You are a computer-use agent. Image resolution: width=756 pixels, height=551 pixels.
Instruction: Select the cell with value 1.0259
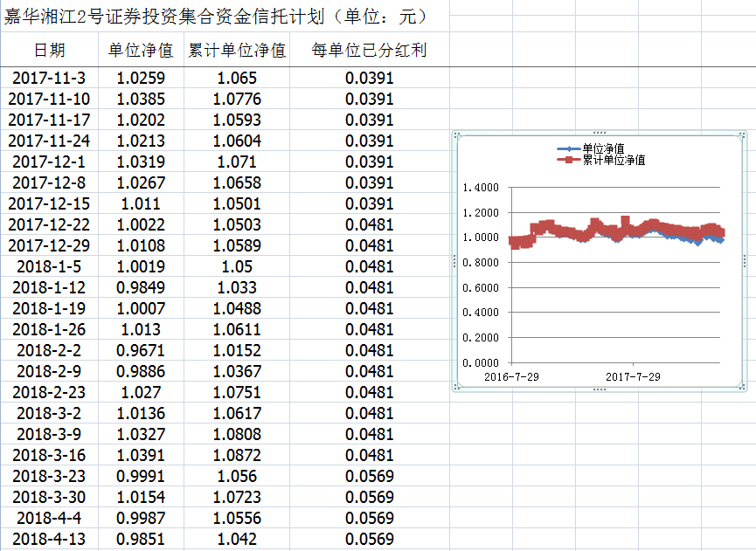pyautogui.click(x=140, y=78)
